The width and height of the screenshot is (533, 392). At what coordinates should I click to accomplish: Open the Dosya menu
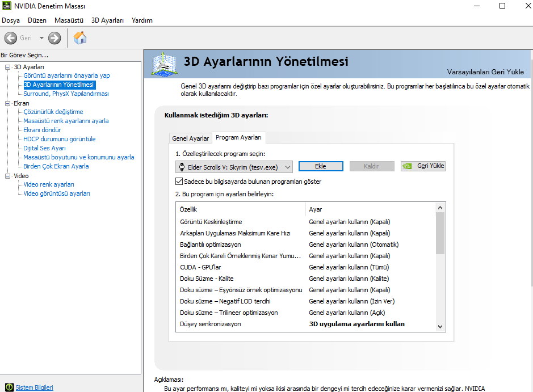[x=11, y=20]
